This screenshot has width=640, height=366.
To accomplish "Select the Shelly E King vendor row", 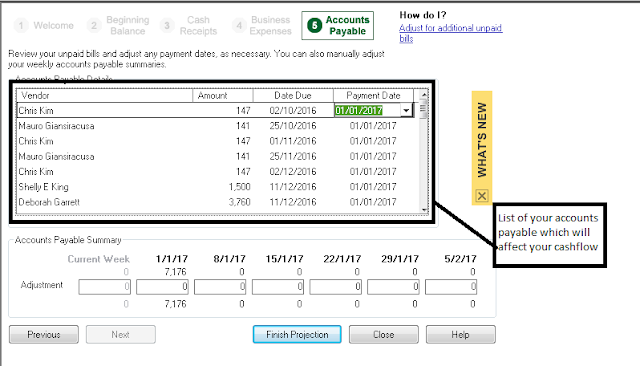I will pyautogui.click(x=216, y=187).
